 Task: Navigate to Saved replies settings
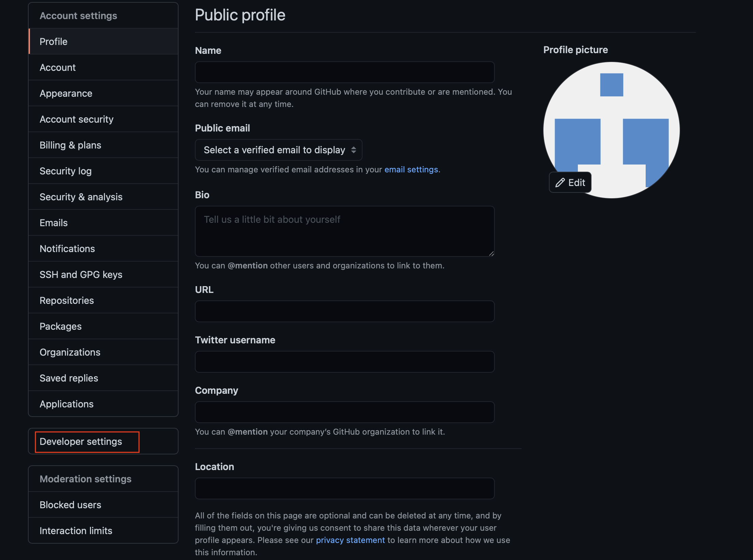(68, 378)
